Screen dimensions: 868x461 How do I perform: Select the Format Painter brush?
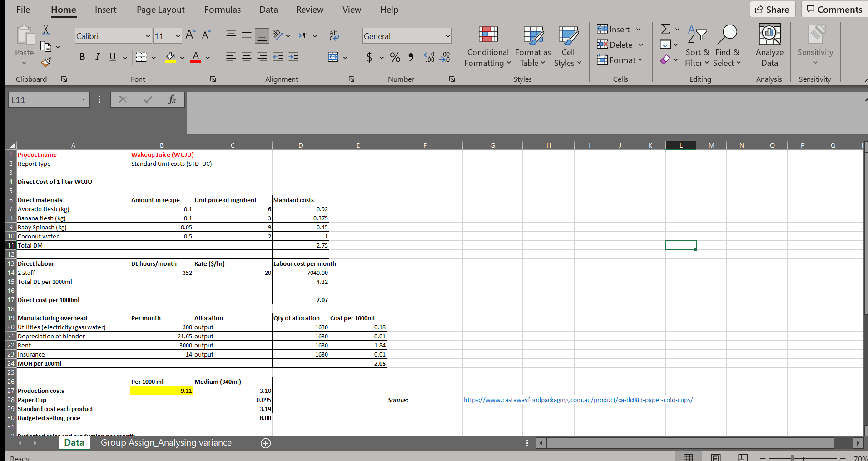[x=46, y=62]
